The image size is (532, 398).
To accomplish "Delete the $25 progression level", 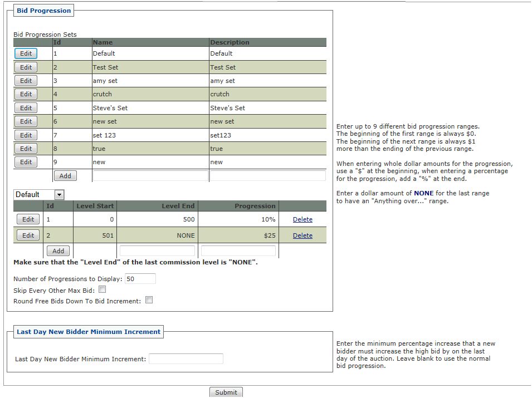I will pos(302,235).
